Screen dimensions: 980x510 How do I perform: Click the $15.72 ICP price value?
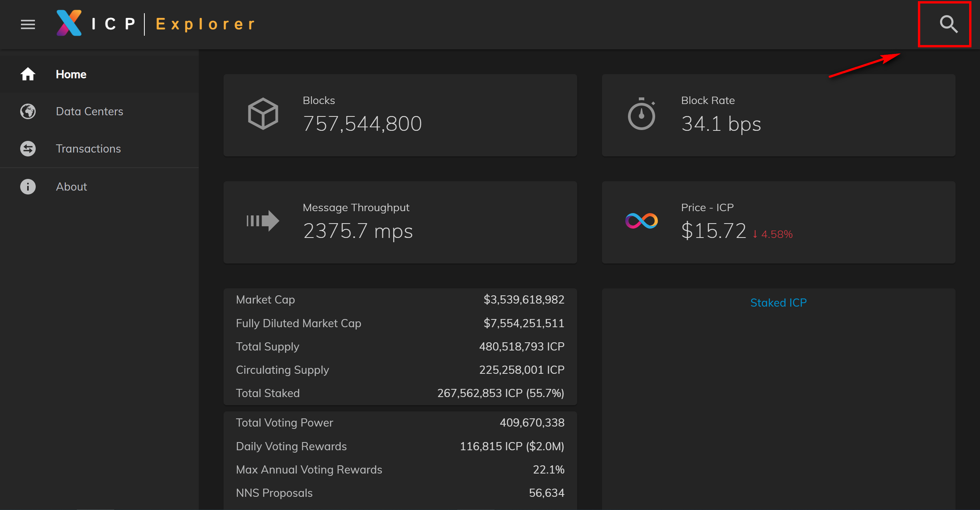click(x=713, y=231)
